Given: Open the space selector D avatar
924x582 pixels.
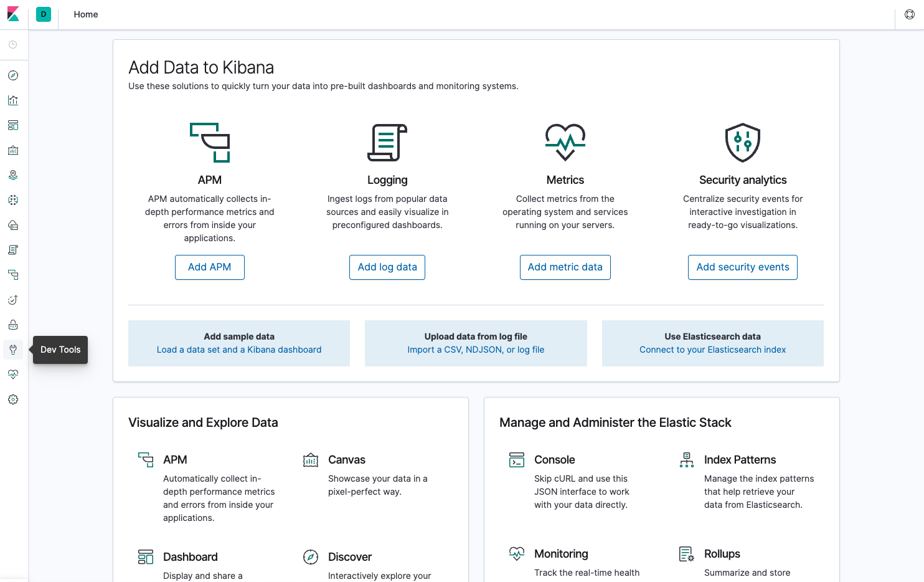Looking at the screenshot, I should 44,14.
